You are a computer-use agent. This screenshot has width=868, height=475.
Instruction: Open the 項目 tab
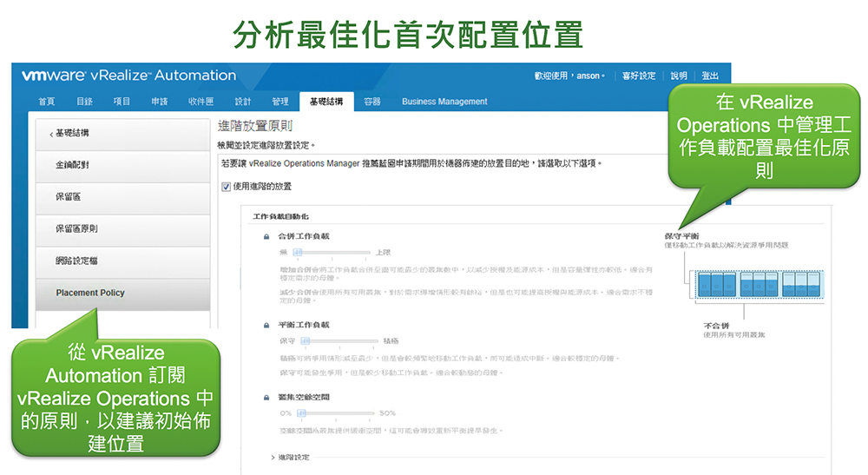pos(122,102)
